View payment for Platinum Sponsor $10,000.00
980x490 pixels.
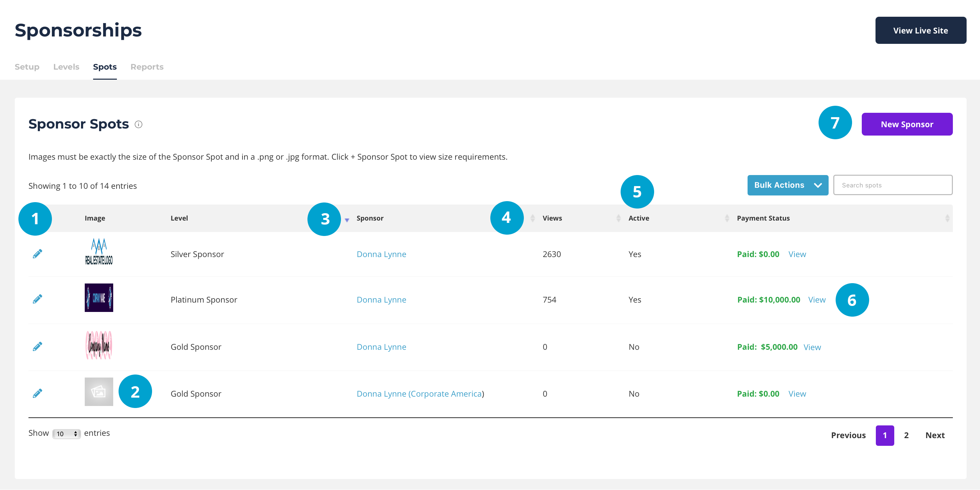coord(817,300)
